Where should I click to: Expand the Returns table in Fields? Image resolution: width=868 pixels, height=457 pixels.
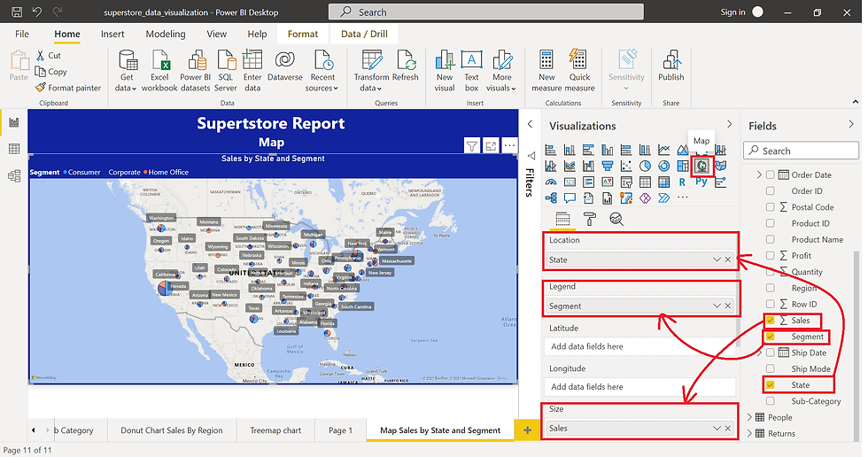[749, 433]
